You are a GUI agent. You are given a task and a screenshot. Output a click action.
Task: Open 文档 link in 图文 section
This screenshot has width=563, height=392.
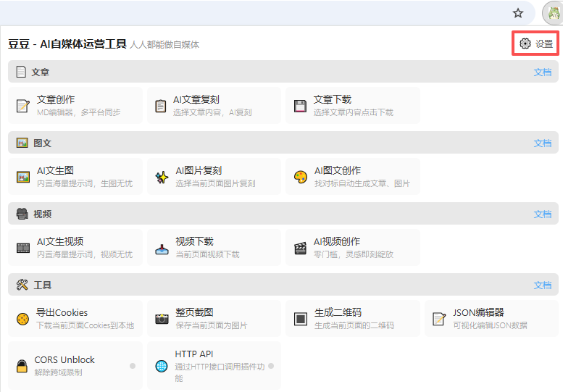click(x=542, y=143)
